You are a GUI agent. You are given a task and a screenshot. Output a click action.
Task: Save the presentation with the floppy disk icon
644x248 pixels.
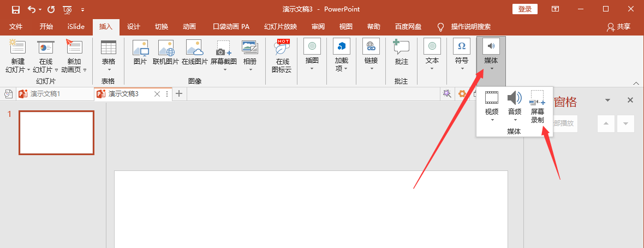15,9
